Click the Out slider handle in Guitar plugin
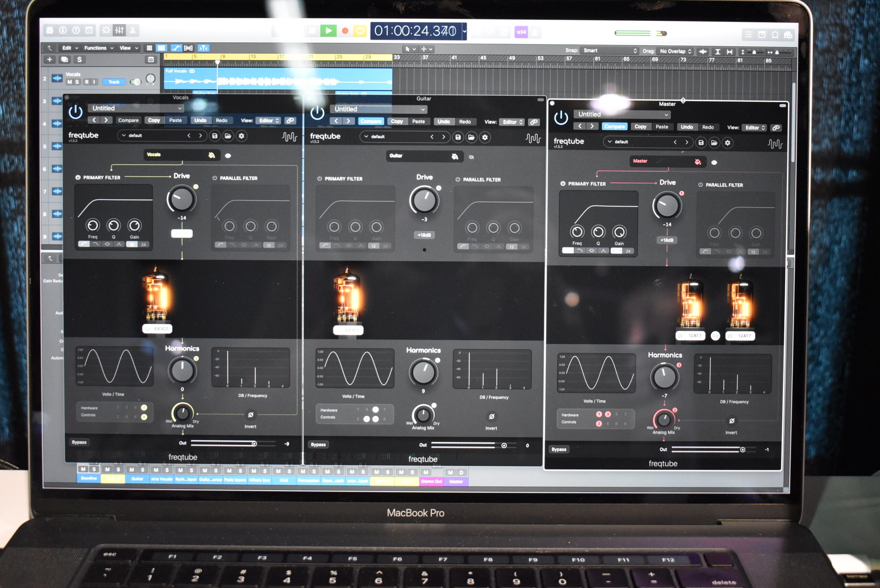The height and width of the screenshot is (588, 880). coord(504,445)
